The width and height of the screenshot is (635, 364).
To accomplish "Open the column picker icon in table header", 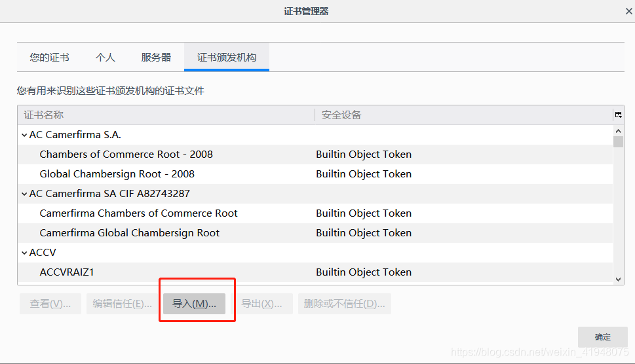I will coord(618,115).
